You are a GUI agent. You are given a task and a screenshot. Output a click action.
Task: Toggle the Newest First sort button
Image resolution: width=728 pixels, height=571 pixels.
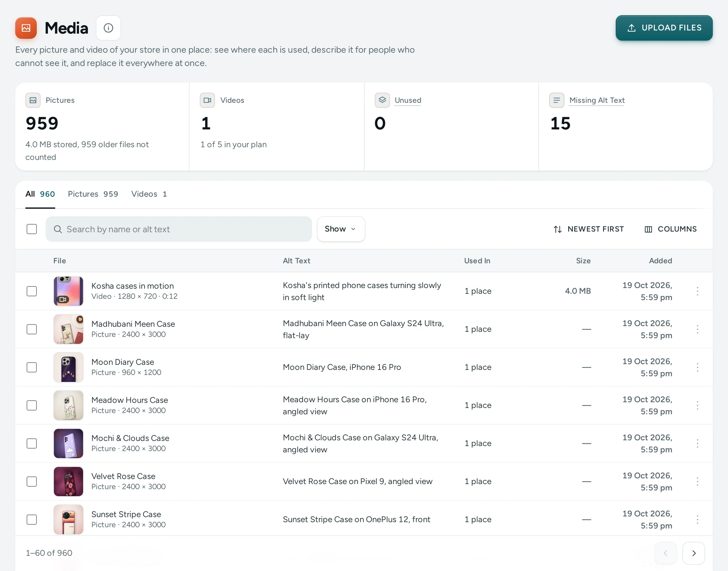coord(588,229)
